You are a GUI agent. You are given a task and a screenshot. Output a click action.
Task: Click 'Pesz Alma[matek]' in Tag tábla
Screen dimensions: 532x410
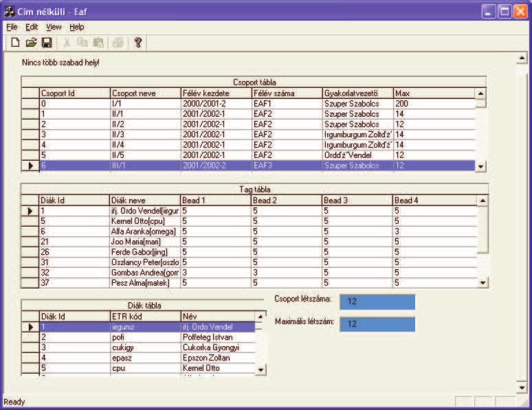pos(145,283)
